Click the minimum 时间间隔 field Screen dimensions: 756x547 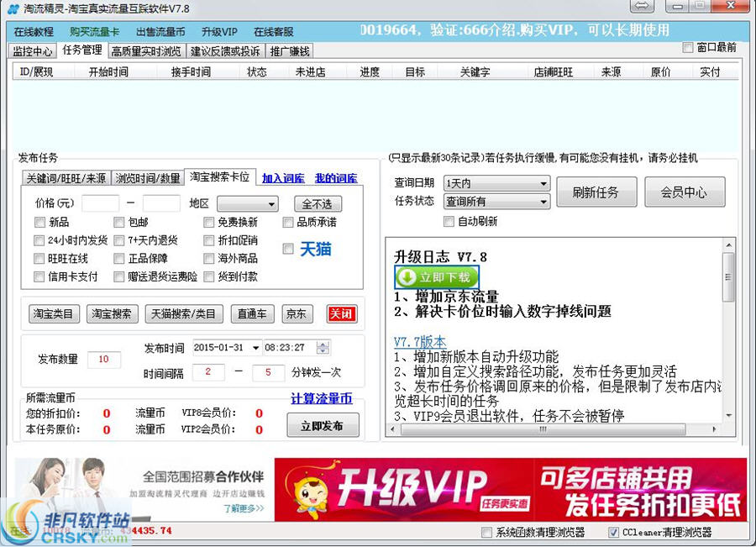pos(208,372)
